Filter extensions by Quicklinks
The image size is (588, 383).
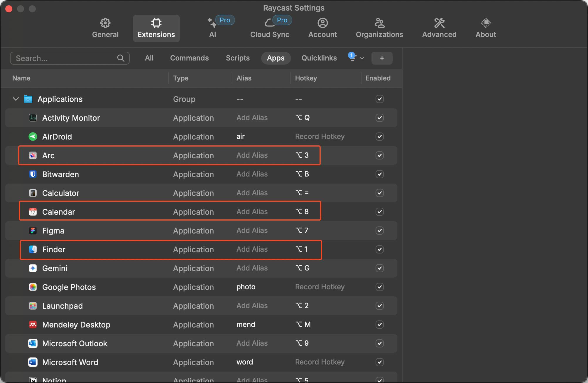pyautogui.click(x=319, y=58)
